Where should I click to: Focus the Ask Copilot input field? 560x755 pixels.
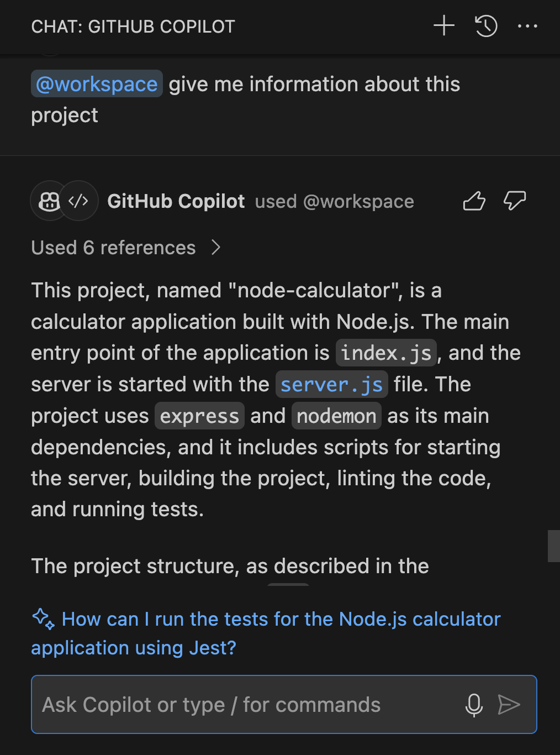tap(243, 705)
